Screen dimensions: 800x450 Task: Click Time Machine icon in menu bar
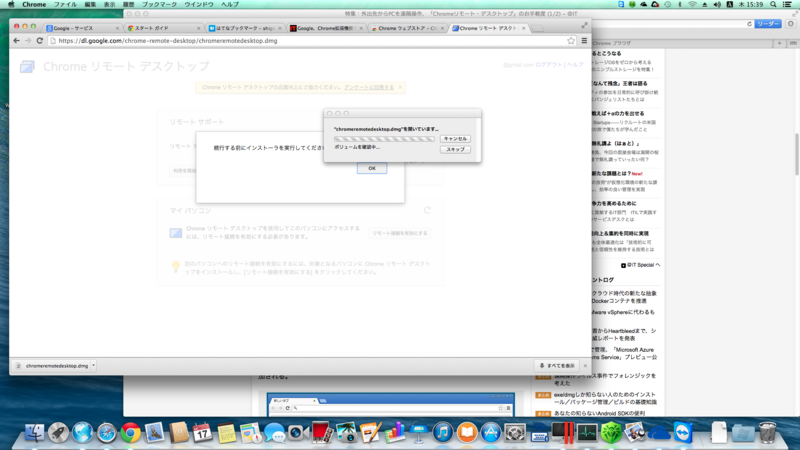tap(667, 4)
